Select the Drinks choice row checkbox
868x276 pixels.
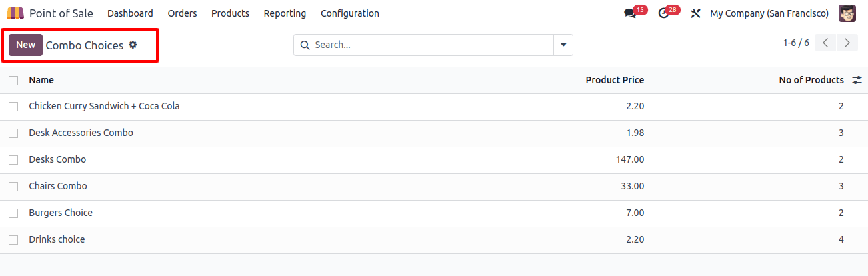click(x=13, y=240)
